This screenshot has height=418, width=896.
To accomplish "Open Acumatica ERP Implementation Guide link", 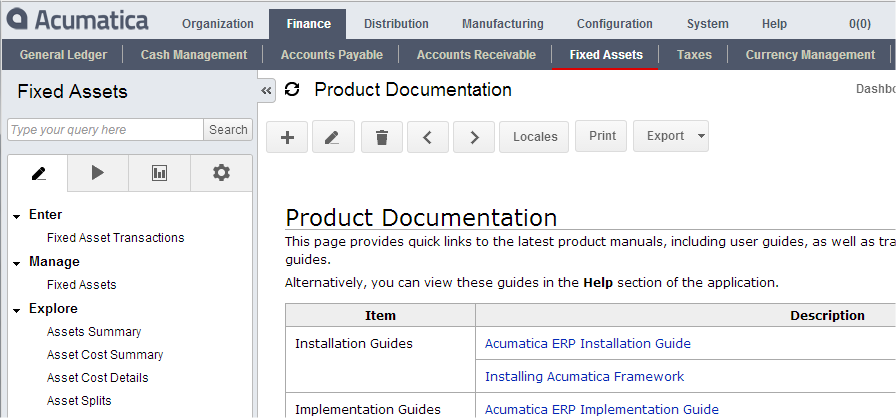I will (x=602, y=409).
